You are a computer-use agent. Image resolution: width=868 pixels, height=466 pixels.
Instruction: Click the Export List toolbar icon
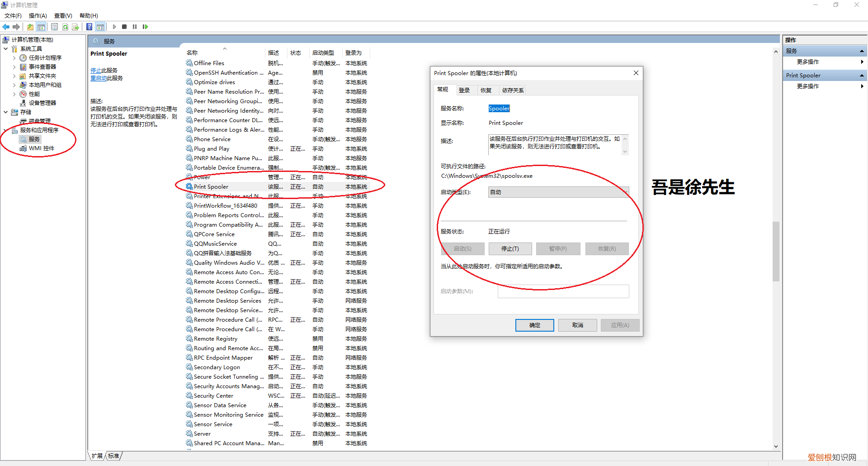coord(75,27)
